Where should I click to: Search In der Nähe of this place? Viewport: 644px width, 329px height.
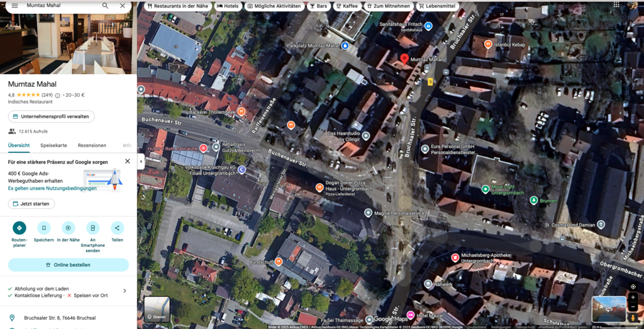68,228
